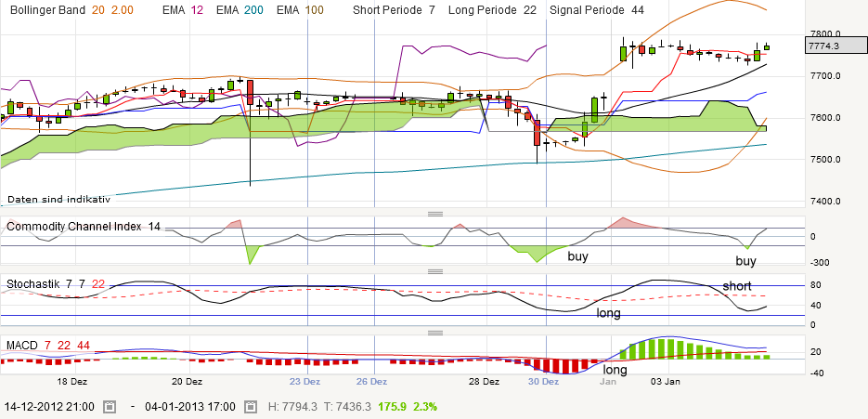The image size is (868, 419).
Task: Click the buy annotation under 03 Jan dip
Action: pyautogui.click(x=745, y=261)
